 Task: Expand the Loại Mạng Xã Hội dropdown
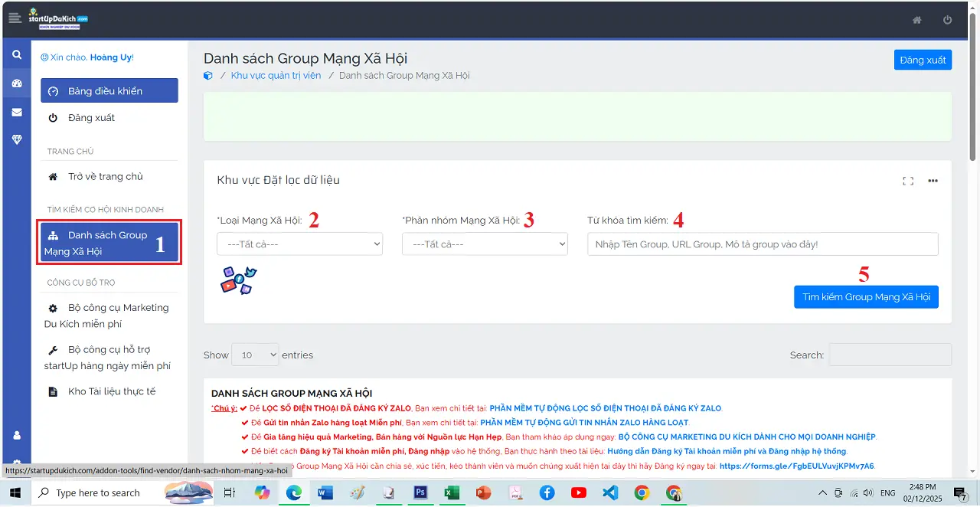tap(299, 244)
